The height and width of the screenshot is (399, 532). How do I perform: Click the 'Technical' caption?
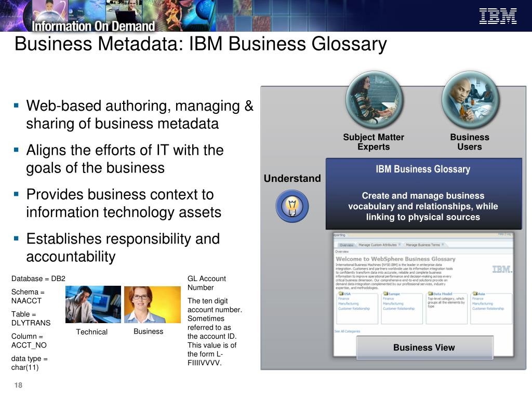91,332
